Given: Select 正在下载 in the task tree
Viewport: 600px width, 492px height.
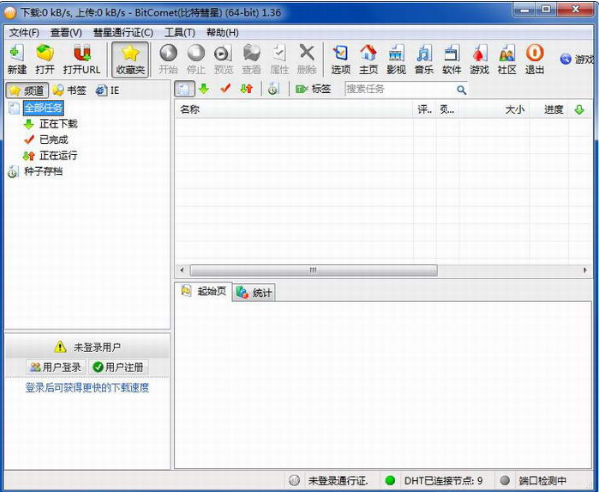Looking at the screenshot, I should pos(58,124).
